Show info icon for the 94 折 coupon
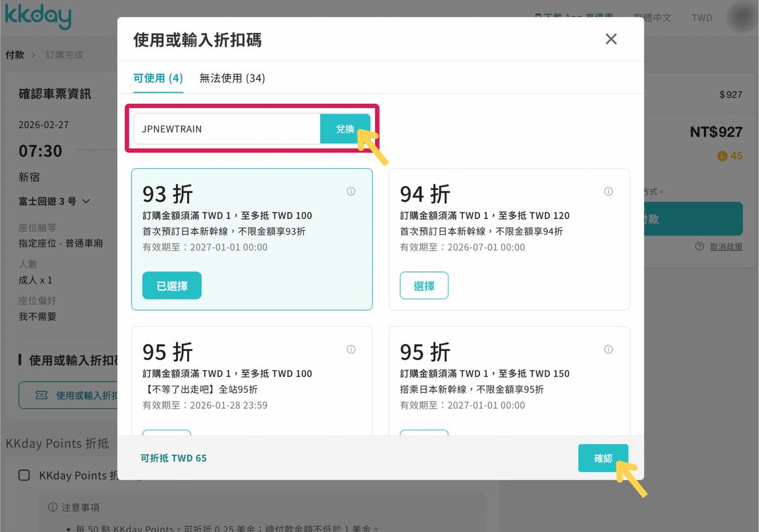This screenshot has width=759, height=532. (x=608, y=191)
